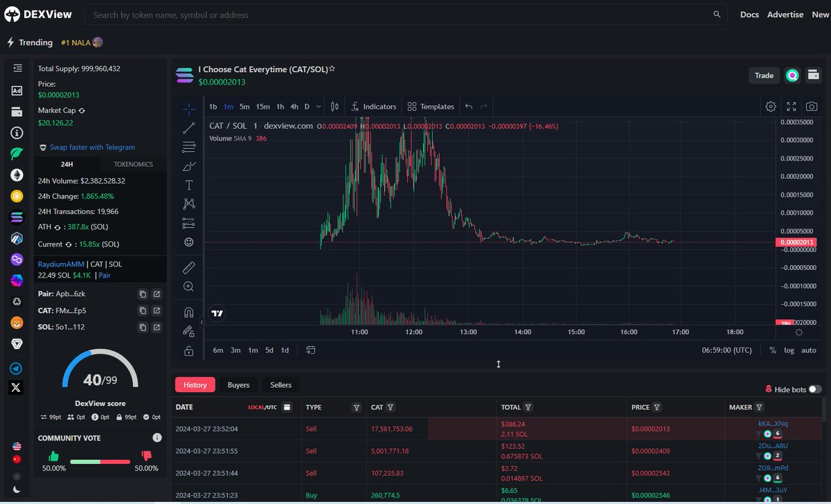
Task: Open trending #1 NALA token
Action: pos(82,42)
